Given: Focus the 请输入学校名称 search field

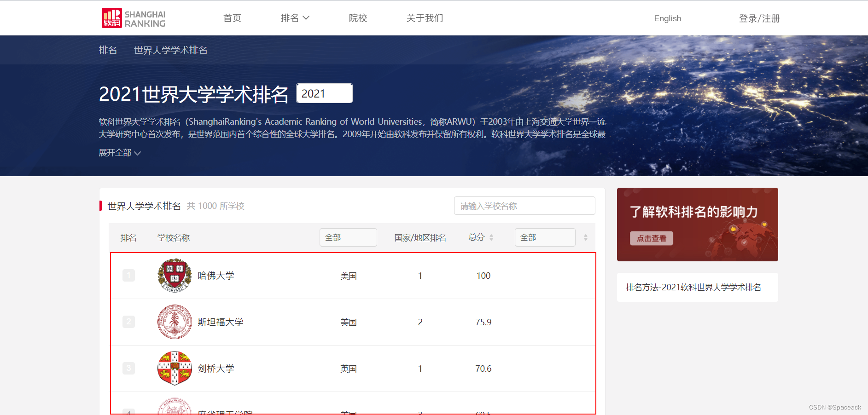Looking at the screenshot, I should [x=524, y=206].
